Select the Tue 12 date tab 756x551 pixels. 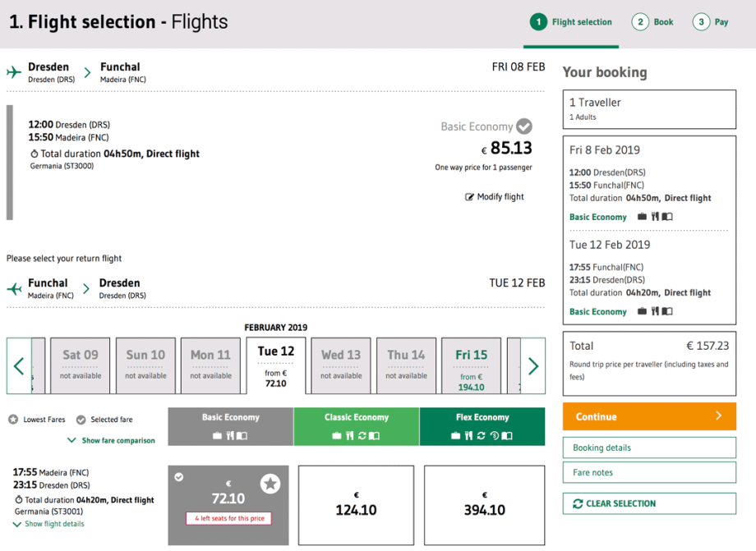[x=276, y=365]
